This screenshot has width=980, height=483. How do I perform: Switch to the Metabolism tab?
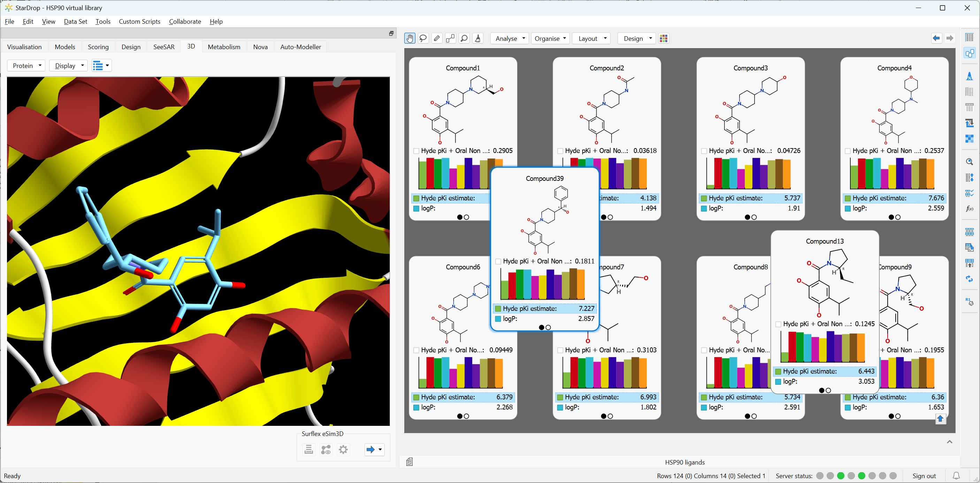click(224, 46)
